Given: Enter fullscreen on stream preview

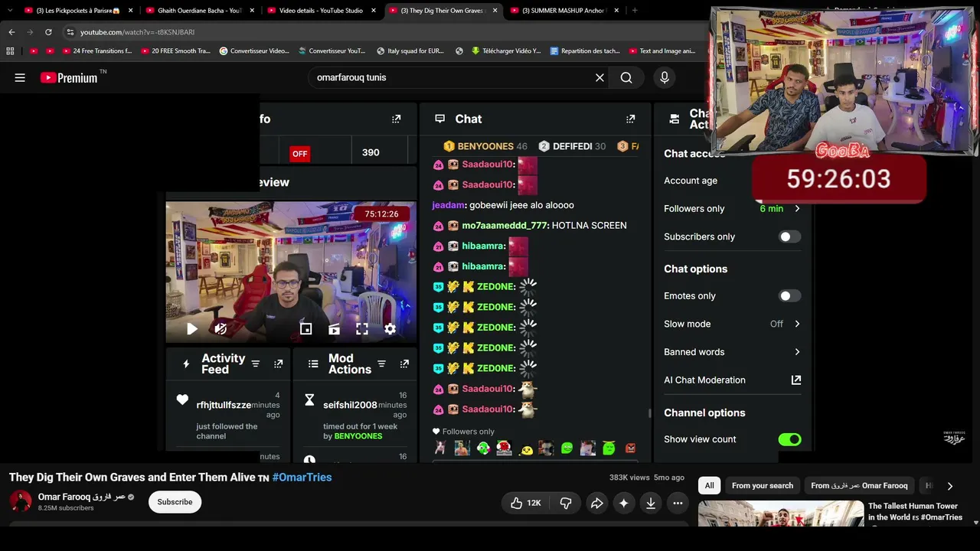Looking at the screenshot, I should click(362, 329).
